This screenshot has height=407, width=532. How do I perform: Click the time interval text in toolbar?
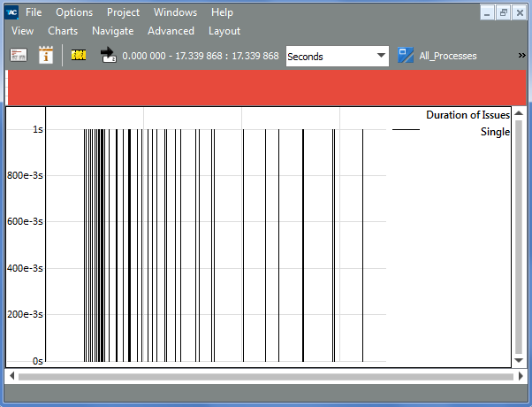coord(201,56)
